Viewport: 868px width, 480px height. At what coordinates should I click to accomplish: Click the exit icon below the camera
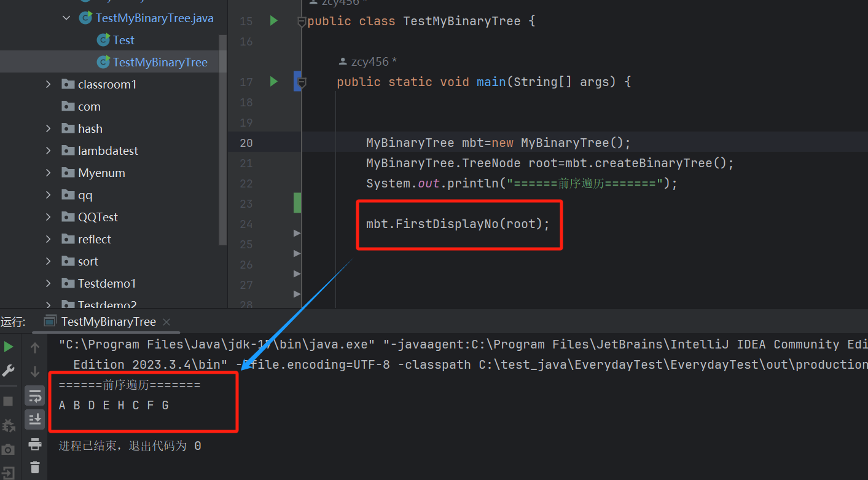tap(9, 473)
